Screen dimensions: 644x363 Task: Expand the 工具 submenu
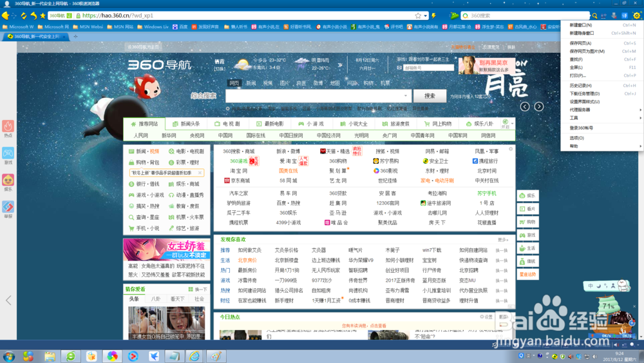601,118
